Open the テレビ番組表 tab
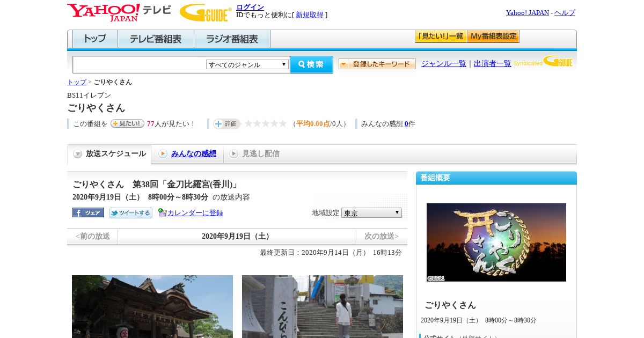Image resolution: width=644 pixels, height=338 pixels. click(156, 39)
